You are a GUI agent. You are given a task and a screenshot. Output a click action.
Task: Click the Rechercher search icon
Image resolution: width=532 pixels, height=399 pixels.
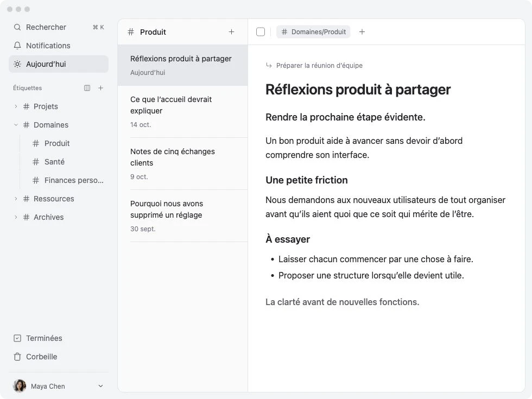pos(17,27)
